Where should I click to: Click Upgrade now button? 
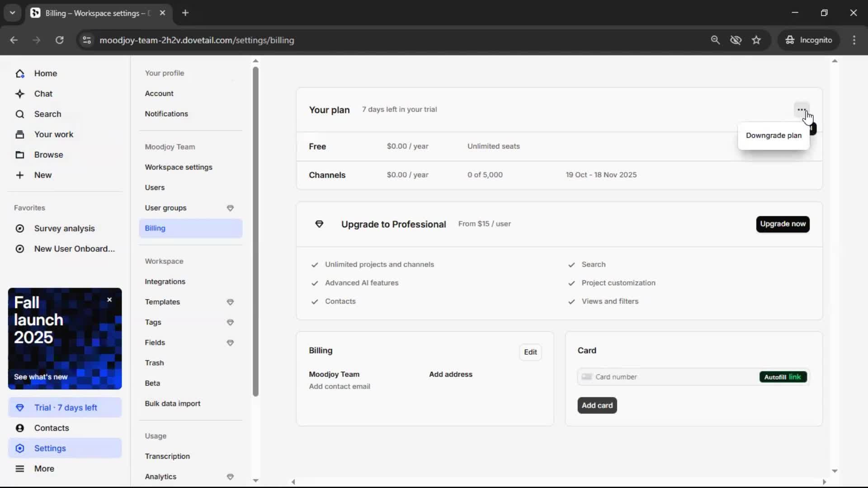pyautogui.click(x=783, y=224)
